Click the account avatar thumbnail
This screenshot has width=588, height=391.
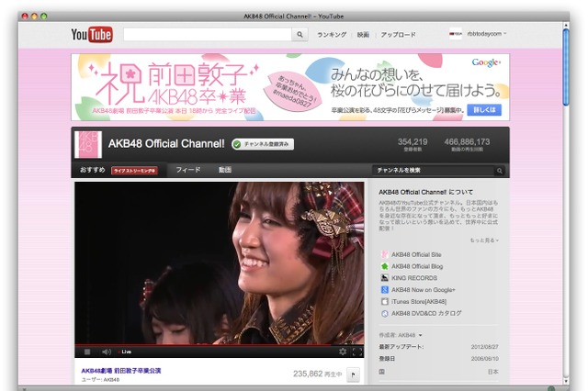456,34
